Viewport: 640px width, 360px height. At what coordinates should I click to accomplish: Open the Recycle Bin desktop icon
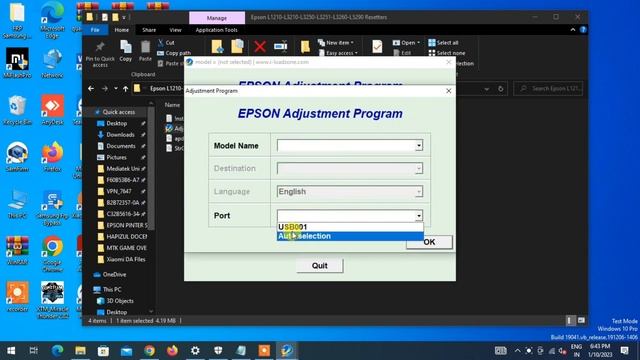click(17, 110)
